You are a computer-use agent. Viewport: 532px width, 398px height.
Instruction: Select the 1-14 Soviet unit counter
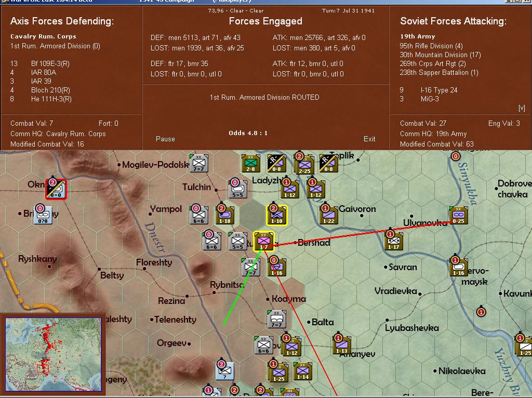[x=303, y=371]
